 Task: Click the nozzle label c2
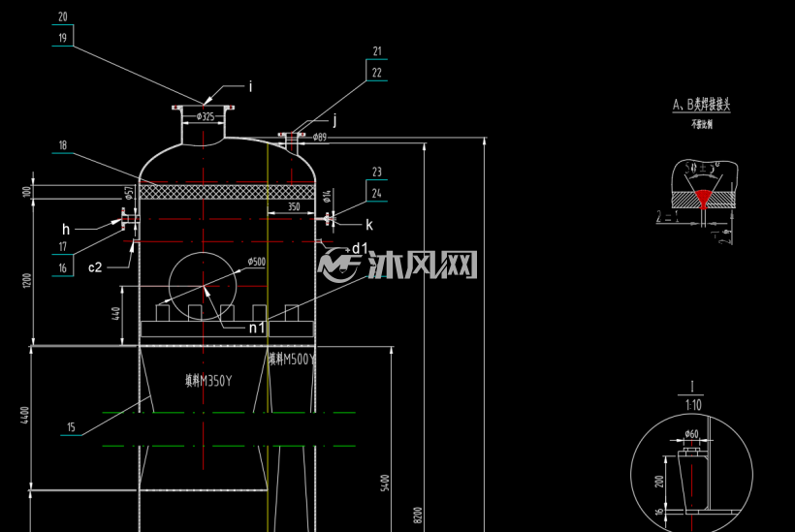point(95,267)
